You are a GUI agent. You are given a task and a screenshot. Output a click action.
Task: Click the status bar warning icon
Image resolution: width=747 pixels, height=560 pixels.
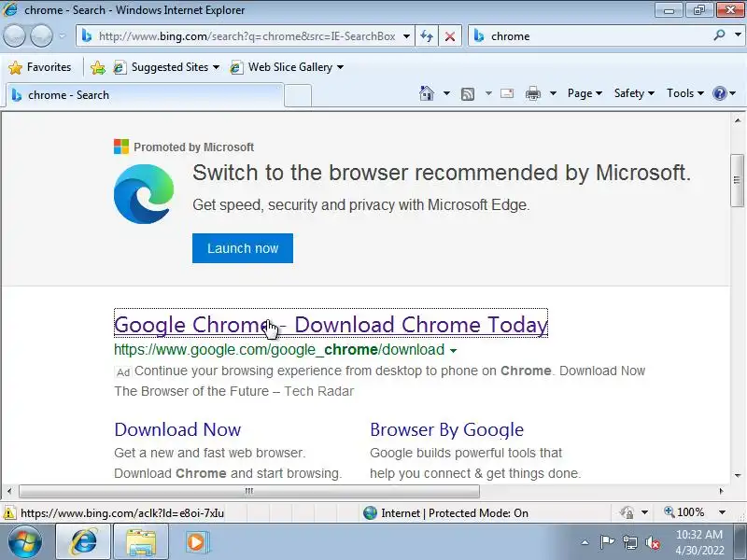(x=9, y=512)
